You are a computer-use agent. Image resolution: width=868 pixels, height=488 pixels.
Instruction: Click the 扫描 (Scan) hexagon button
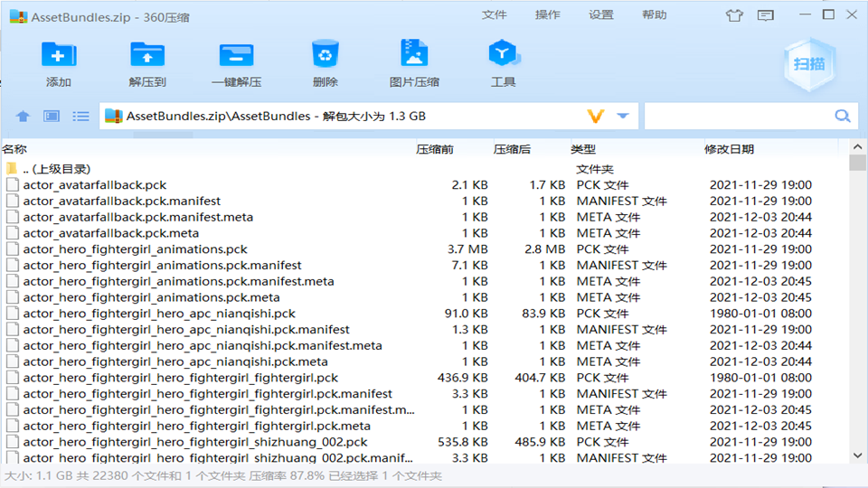(808, 63)
